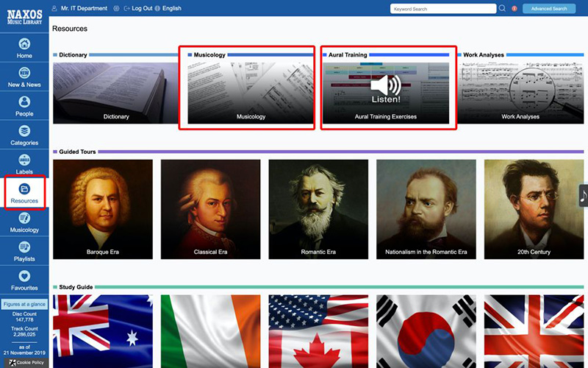Click the search magnifier icon
This screenshot has height=368, width=588.
(503, 9)
